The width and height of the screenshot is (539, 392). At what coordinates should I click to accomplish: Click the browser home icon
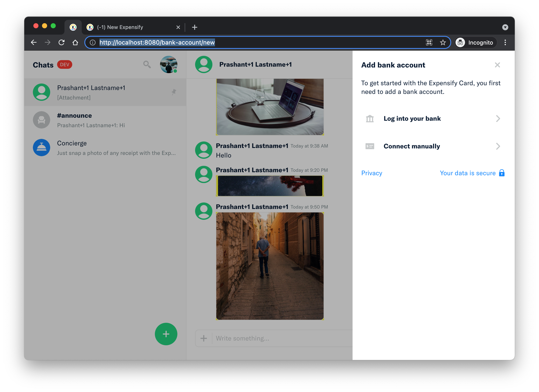(75, 43)
